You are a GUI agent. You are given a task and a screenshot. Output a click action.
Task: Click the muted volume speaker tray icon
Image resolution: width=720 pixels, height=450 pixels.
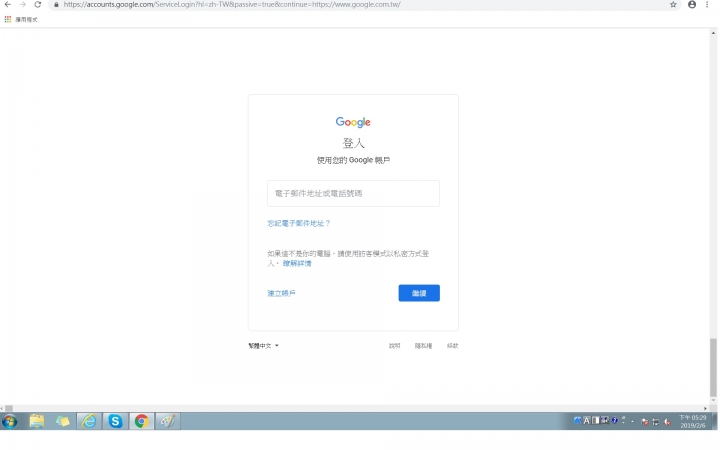click(667, 422)
